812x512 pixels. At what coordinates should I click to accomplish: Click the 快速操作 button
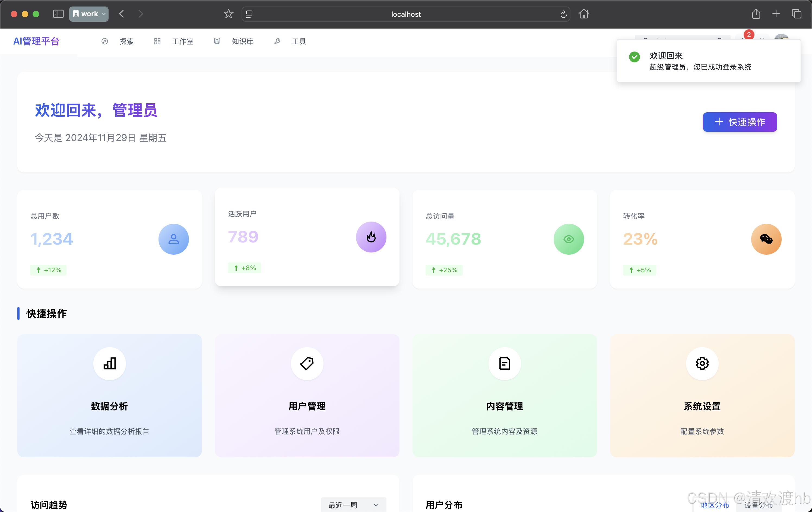(x=740, y=122)
